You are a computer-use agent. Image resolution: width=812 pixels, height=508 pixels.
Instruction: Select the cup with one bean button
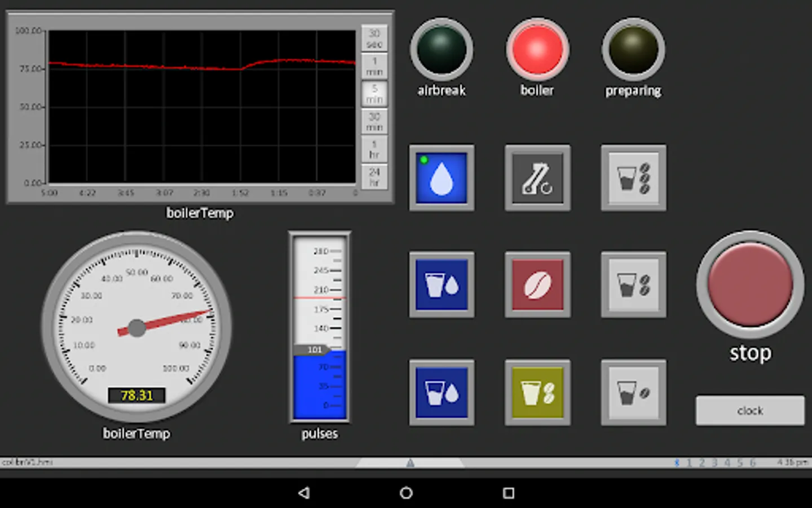point(633,392)
